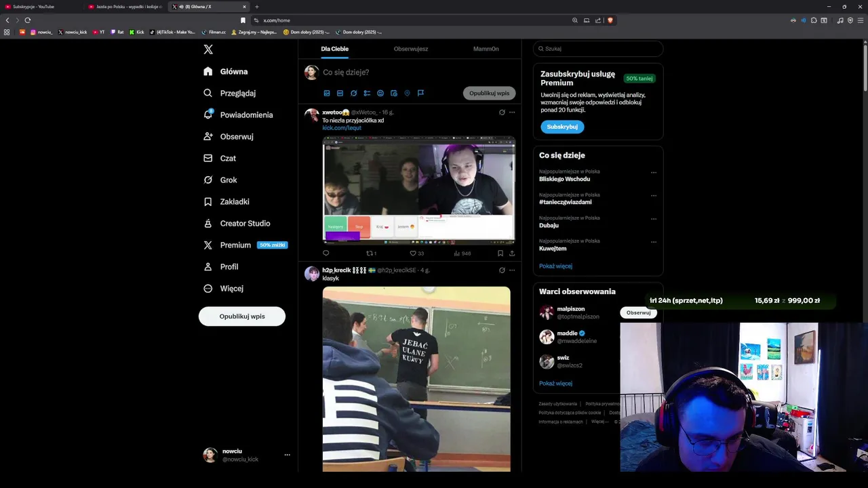Open the emoji picker in composer

[380, 93]
